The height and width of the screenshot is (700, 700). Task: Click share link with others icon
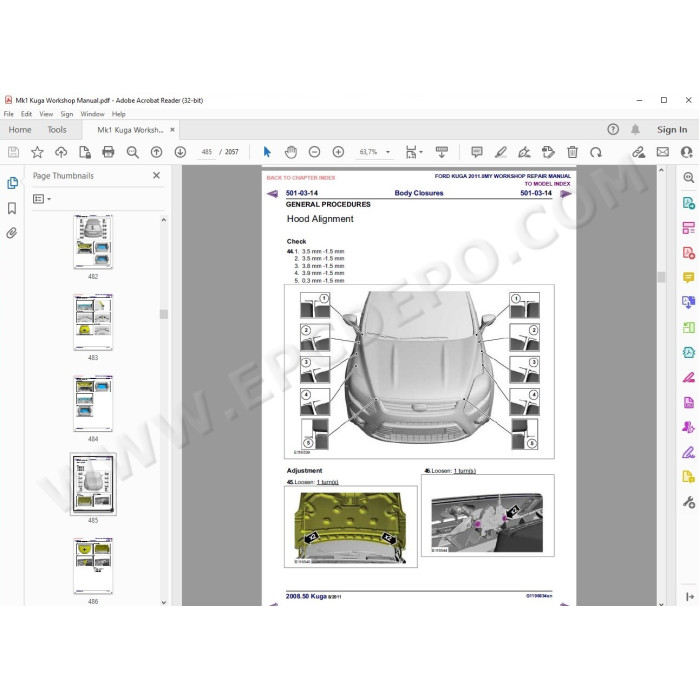pyautogui.click(x=638, y=152)
